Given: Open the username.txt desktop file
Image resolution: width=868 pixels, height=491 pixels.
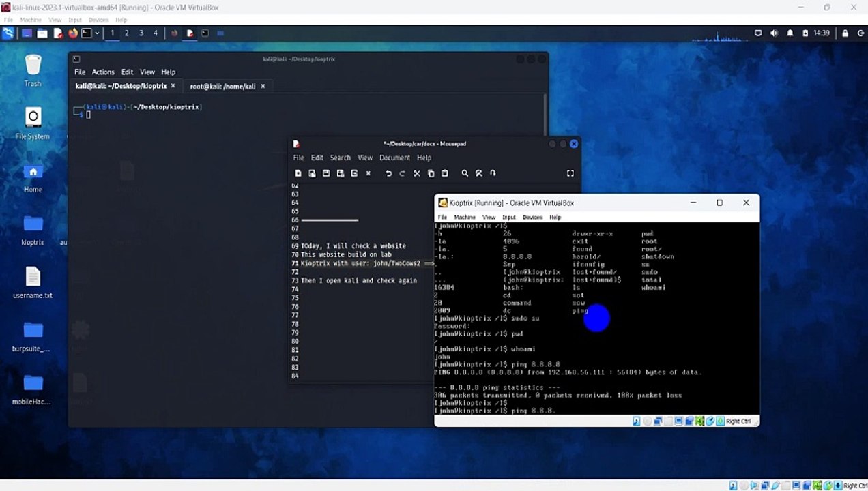Looking at the screenshot, I should point(33,282).
